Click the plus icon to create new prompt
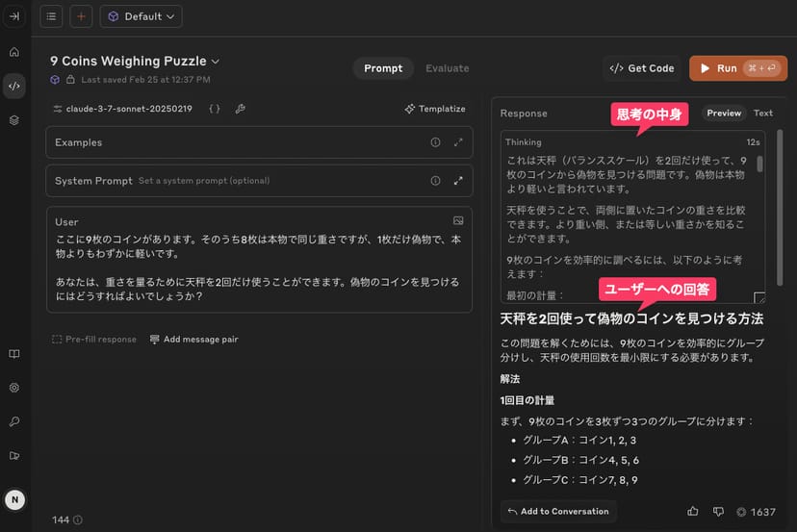Screen dimensions: 797x532 81,16
